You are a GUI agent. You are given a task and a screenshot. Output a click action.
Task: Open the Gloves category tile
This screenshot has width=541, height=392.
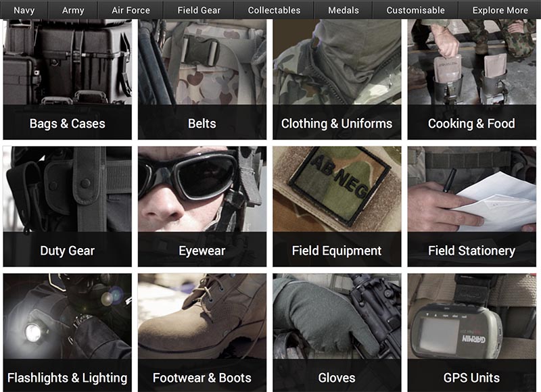pyautogui.click(x=337, y=333)
